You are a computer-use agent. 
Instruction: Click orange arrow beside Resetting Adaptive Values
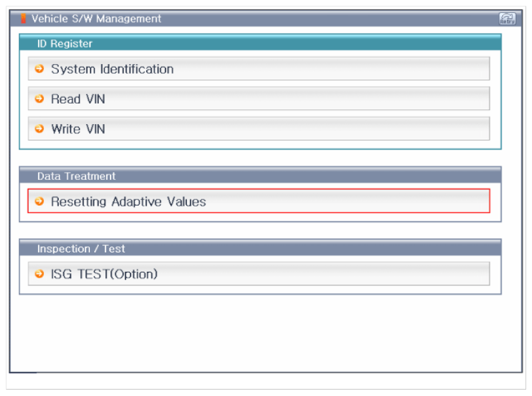(x=39, y=201)
